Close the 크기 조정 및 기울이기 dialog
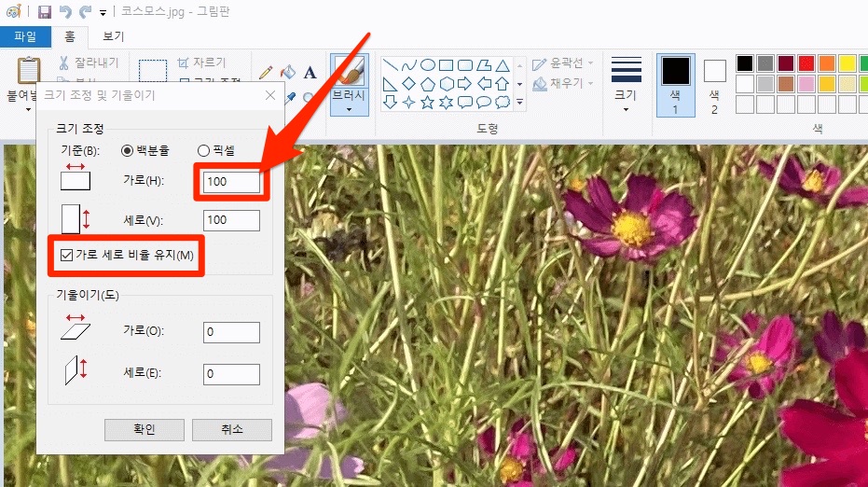The height and width of the screenshot is (487, 868). (270, 95)
